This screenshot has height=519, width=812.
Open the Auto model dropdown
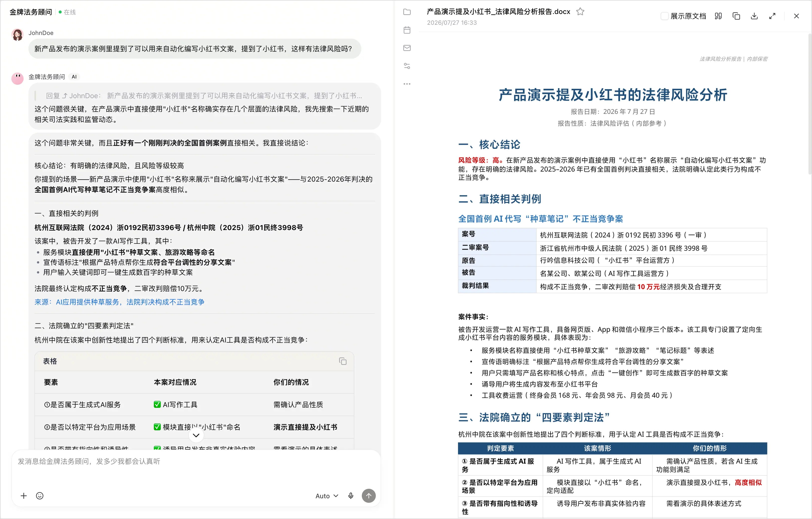coord(327,496)
